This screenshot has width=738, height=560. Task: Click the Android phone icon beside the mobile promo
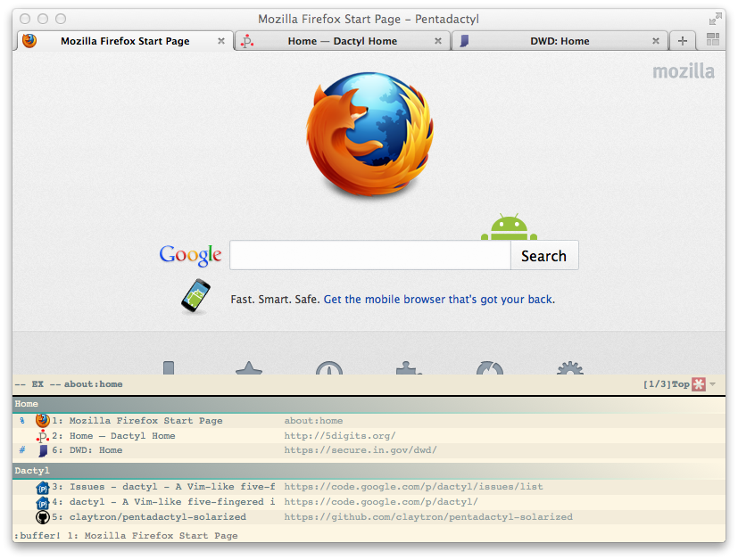(195, 296)
